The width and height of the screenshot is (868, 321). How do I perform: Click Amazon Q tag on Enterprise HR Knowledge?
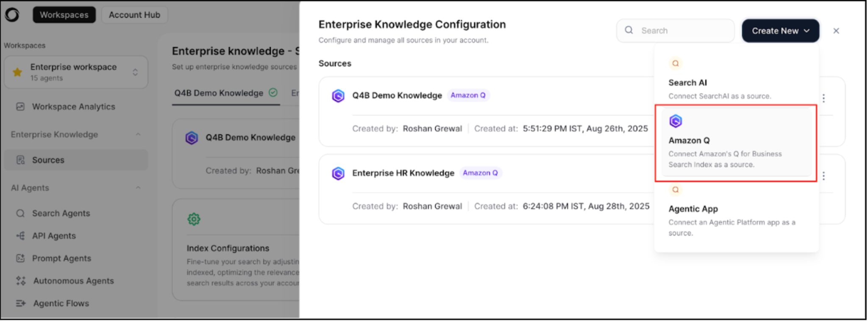tap(480, 173)
